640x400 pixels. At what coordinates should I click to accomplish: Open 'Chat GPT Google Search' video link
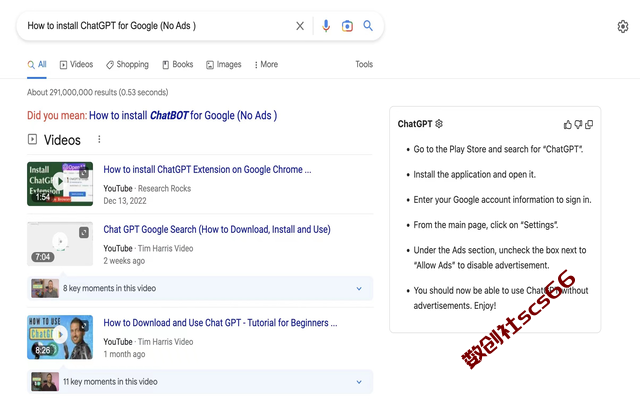(x=217, y=229)
